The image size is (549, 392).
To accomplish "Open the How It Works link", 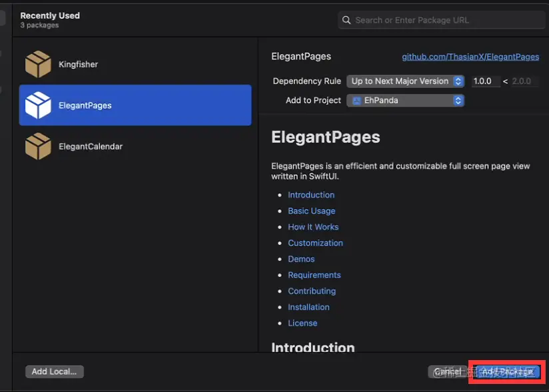I will (x=313, y=227).
